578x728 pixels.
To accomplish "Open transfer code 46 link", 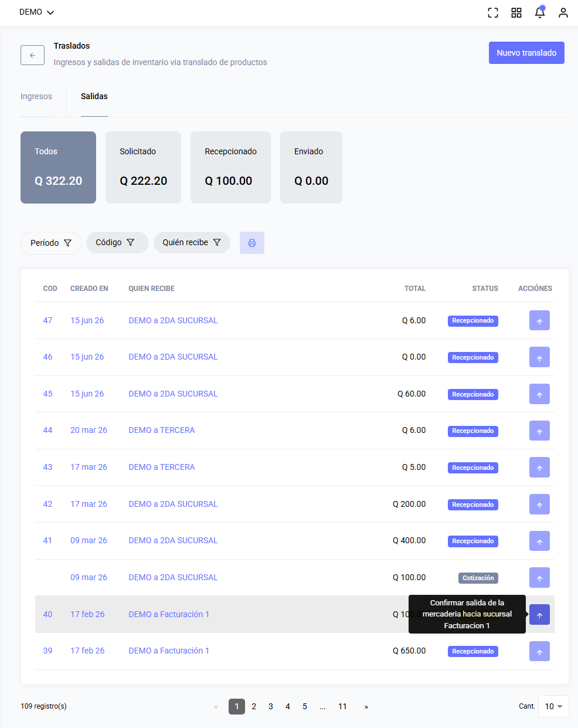I will pos(47,357).
